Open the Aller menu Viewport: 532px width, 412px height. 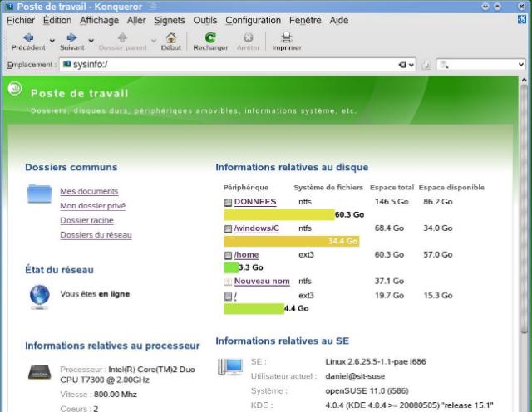point(136,20)
